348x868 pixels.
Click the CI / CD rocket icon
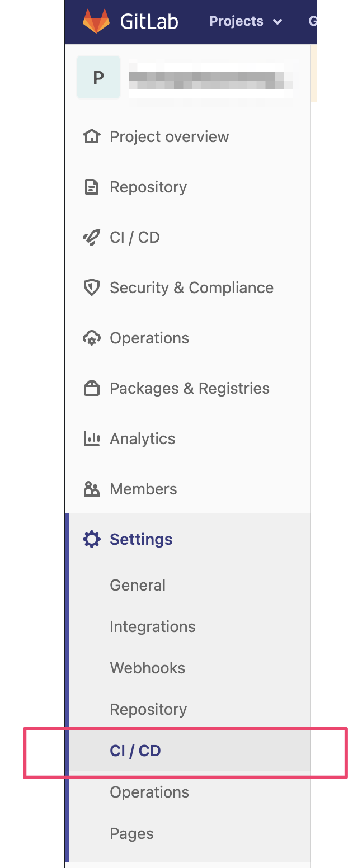[x=91, y=238]
